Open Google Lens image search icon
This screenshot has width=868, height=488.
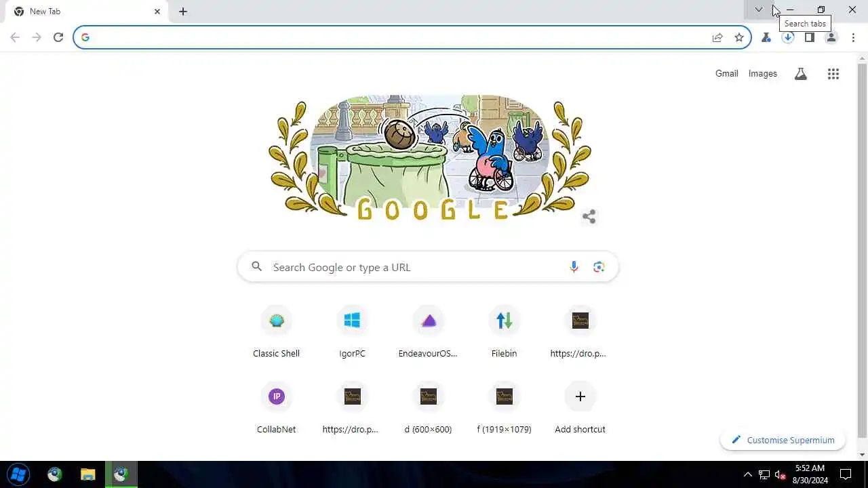click(x=599, y=267)
